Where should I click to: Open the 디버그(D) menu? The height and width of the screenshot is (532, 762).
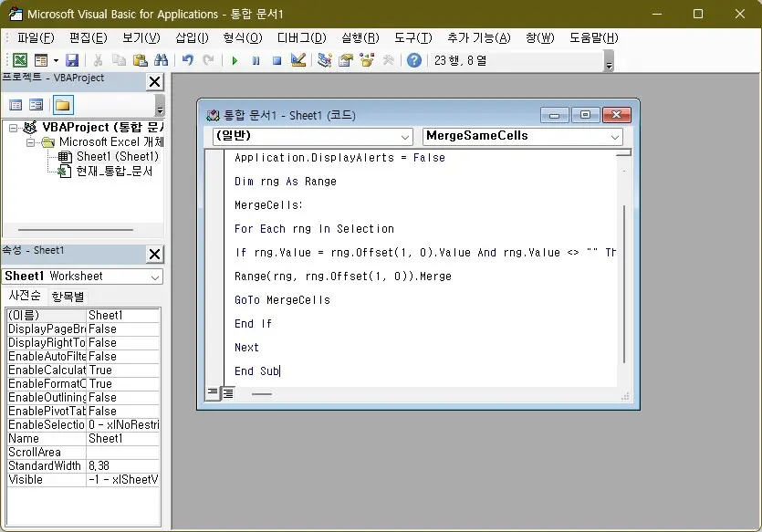(x=302, y=38)
